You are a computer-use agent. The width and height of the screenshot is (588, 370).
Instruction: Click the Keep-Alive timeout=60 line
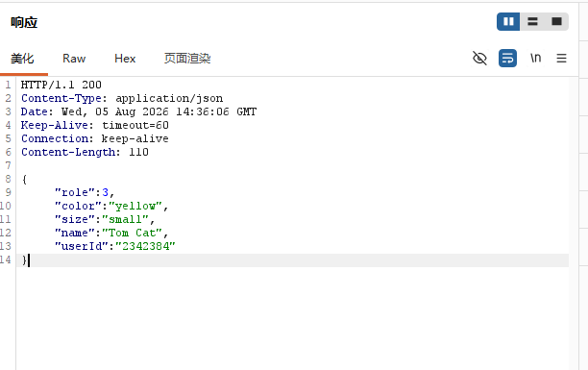click(95, 125)
